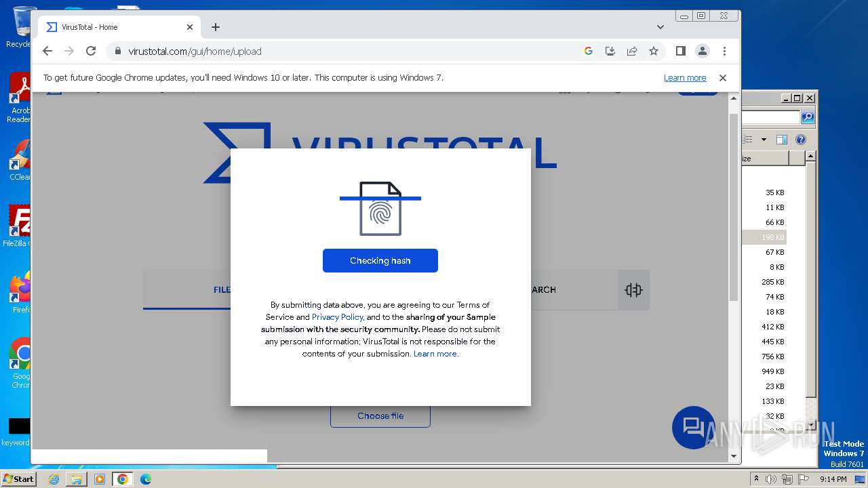Open the Action Center flag icon
The image size is (868, 488).
click(804, 479)
